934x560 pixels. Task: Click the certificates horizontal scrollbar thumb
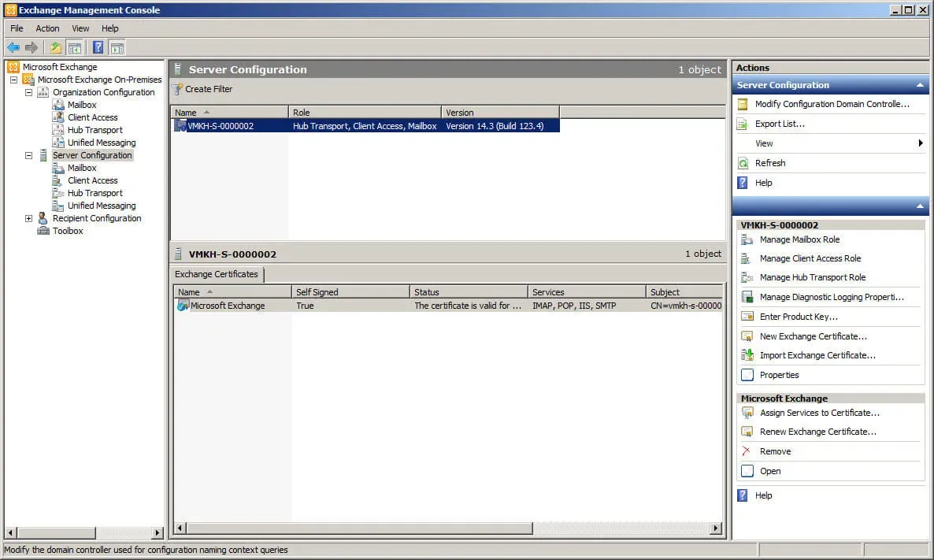[x=359, y=528]
